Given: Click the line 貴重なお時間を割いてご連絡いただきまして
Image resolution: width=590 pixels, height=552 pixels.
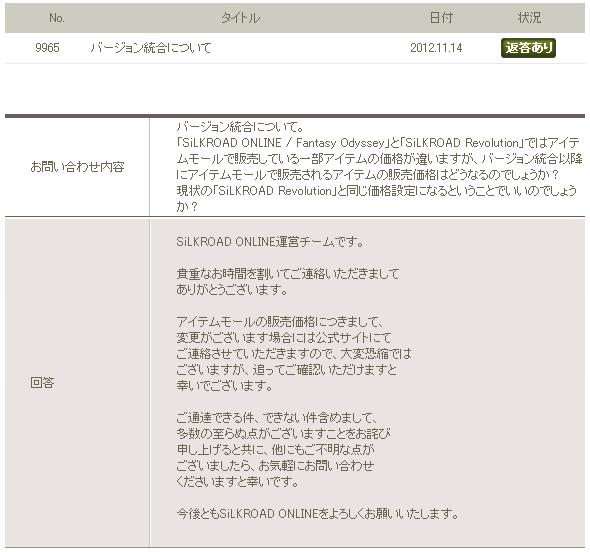Looking at the screenshot, I should 287,274.
